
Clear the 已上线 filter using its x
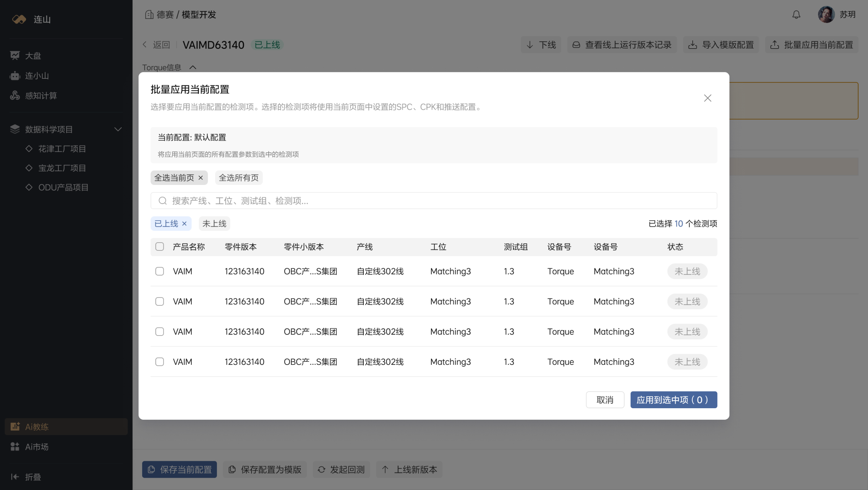(184, 224)
